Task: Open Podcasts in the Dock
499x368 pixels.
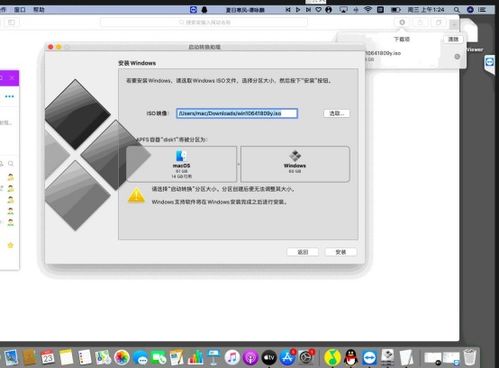Action: point(251,358)
